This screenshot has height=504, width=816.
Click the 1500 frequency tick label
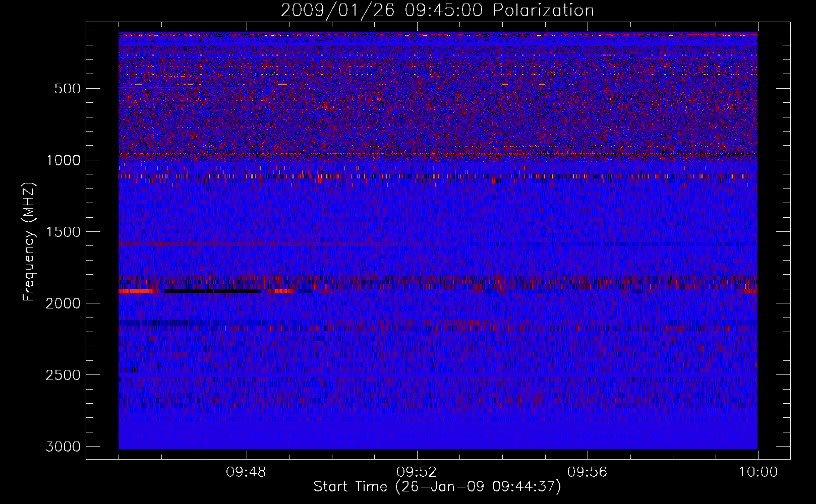point(64,232)
